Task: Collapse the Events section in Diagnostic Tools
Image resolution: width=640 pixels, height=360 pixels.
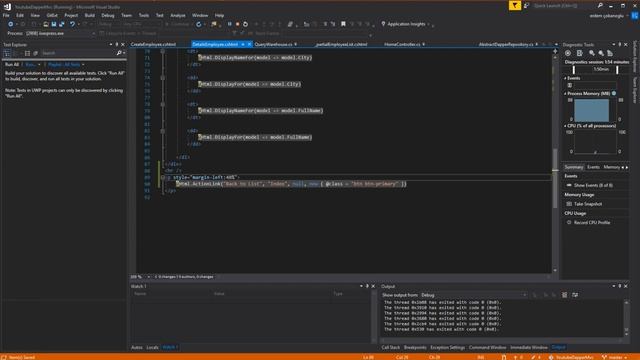Action: [x=565, y=78]
